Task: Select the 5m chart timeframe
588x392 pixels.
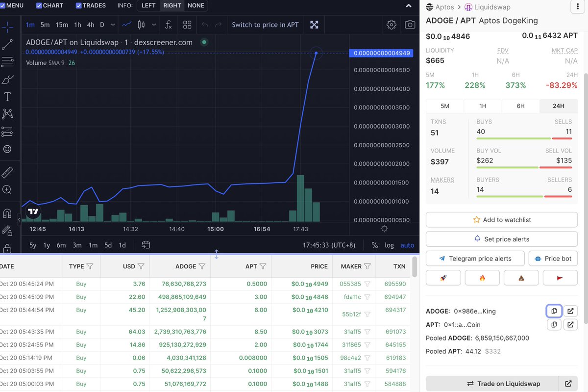Action: tap(45, 25)
